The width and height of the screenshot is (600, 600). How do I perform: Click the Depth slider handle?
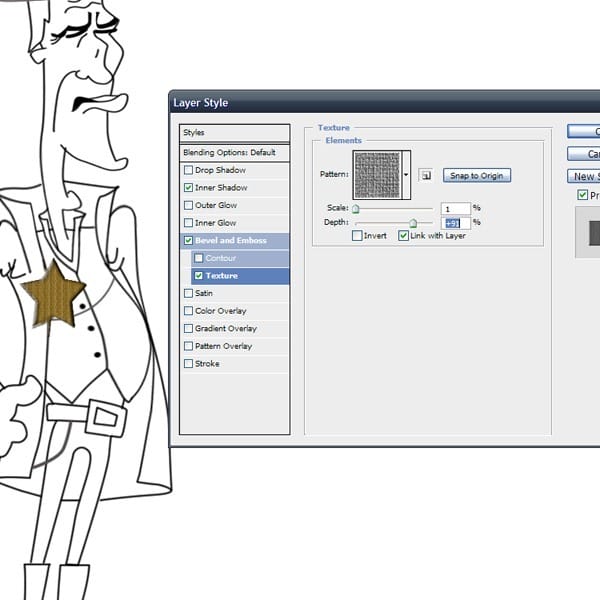[413, 223]
